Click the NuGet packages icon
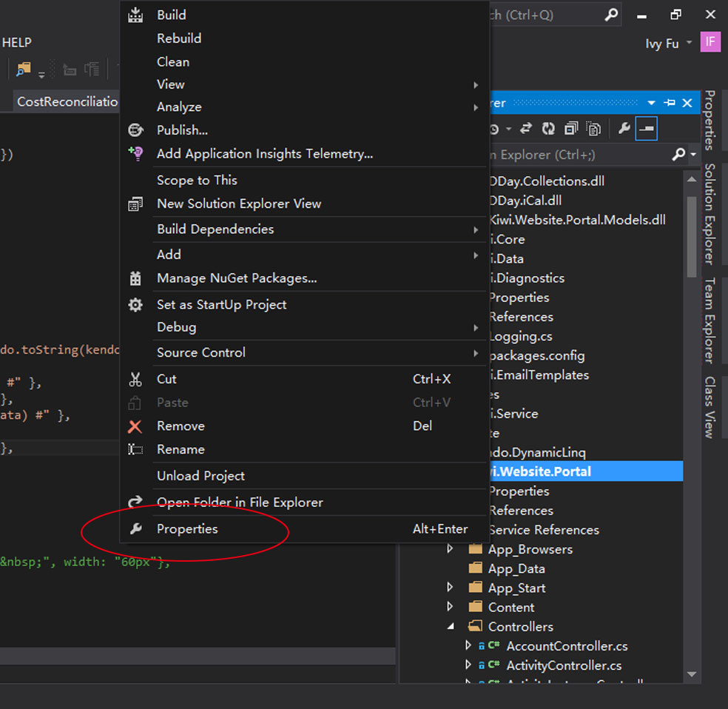This screenshot has height=709, width=728. click(x=135, y=278)
